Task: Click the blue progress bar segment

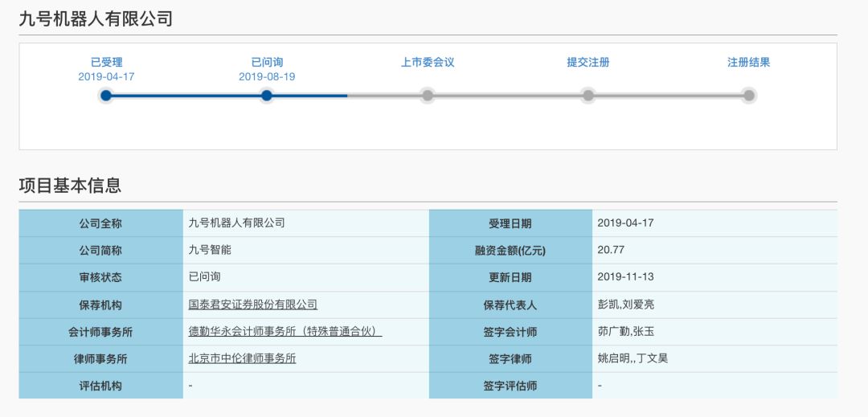Action: [x=186, y=96]
